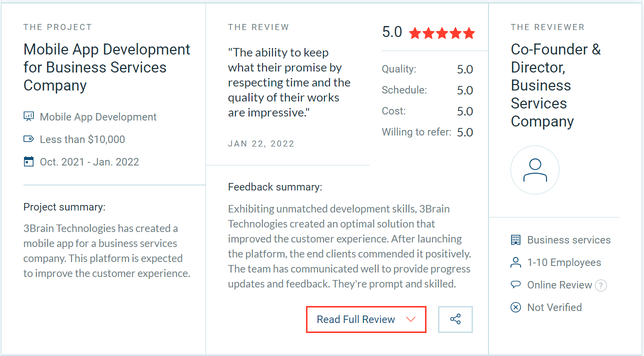Click the Mobile App Development project title
Image resolution: width=644 pixels, height=356 pixels.
click(107, 67)
